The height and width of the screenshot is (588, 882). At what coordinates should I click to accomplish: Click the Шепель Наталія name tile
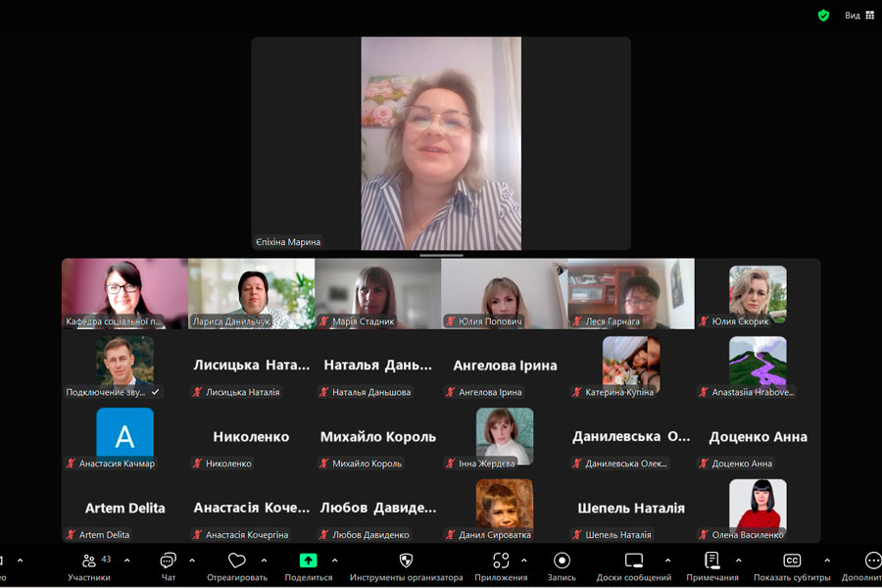coord(631,508)
